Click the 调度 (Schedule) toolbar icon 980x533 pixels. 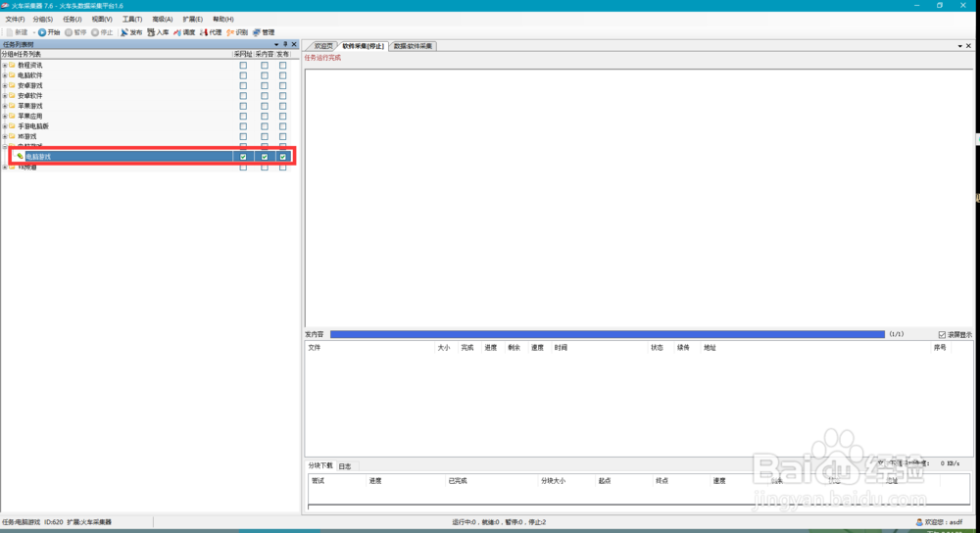pyautogui.click(x=176, y=32)
